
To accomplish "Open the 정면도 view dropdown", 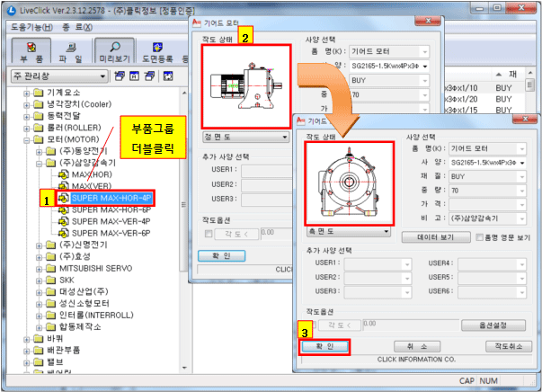I will point(245,138).
